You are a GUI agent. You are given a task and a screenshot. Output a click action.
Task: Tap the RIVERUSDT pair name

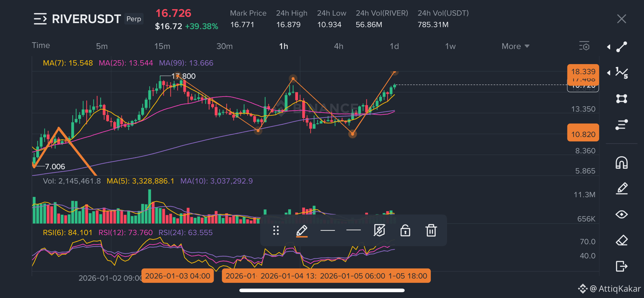[86, 19]
